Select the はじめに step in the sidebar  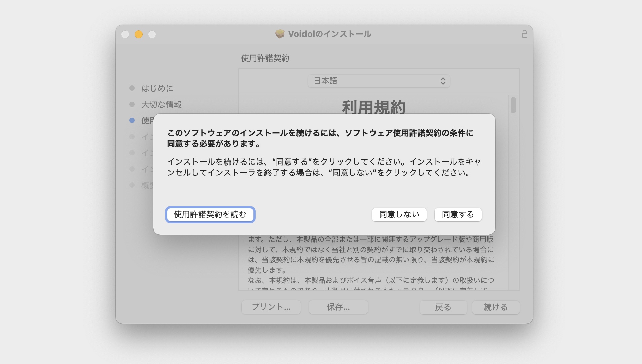tap(157, 88)
